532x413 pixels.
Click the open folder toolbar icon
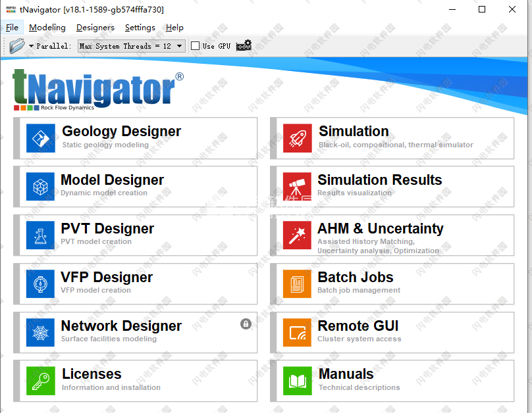pyautogui.click(x=17, y=46)
